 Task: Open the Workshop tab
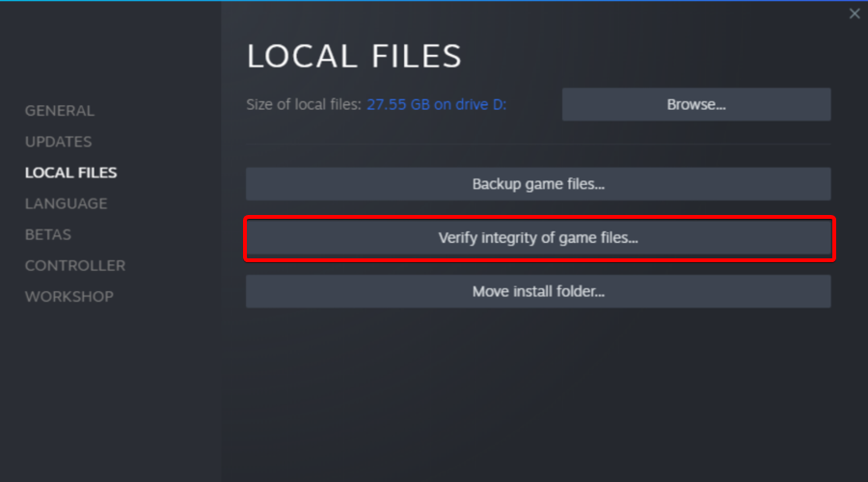(x=69, y=297)
